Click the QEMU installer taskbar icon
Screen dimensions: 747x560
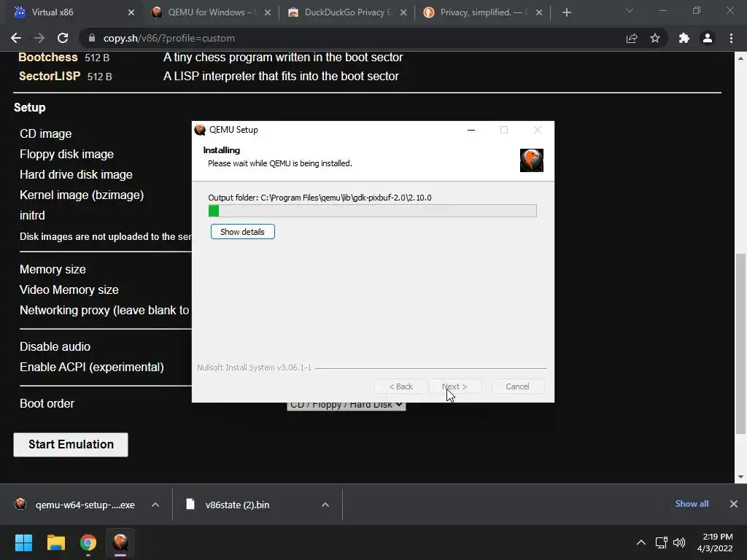pos(120,542)
